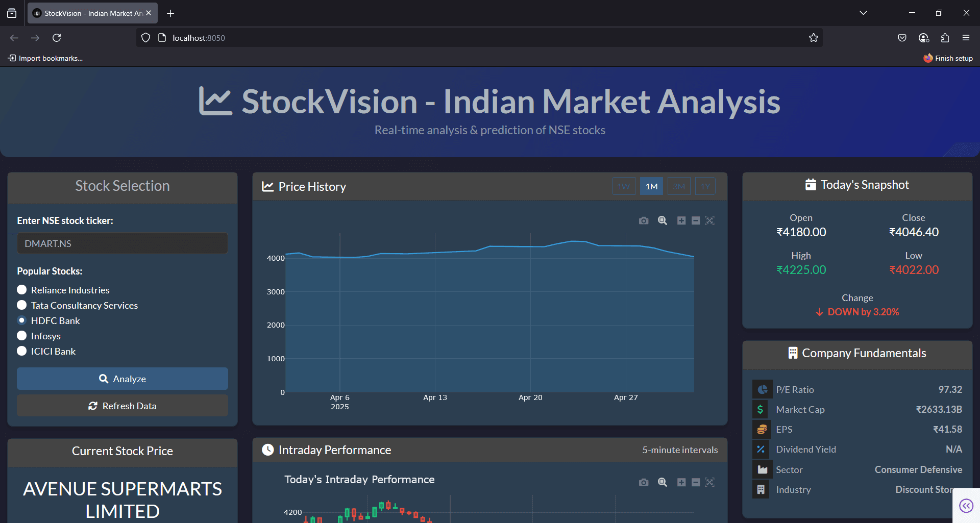
Task: Click the P/E Ratio pie chart icon
Action: pos(761,389)
